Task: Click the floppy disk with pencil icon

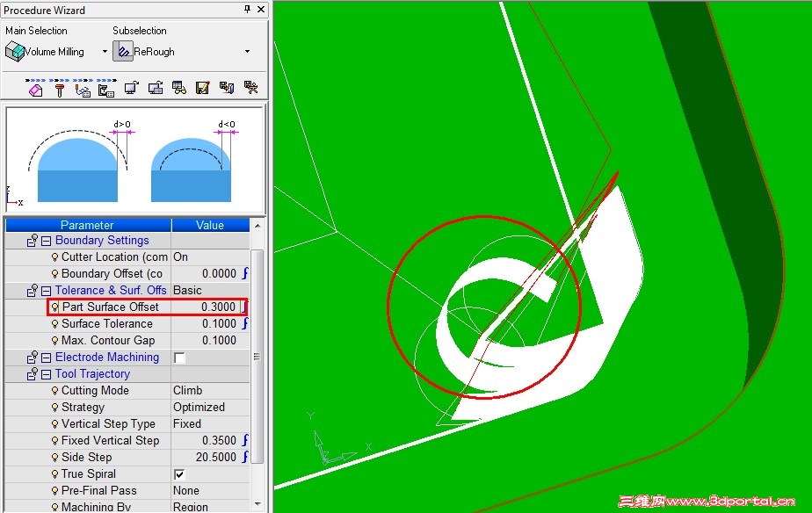Action: coord(202,88)
